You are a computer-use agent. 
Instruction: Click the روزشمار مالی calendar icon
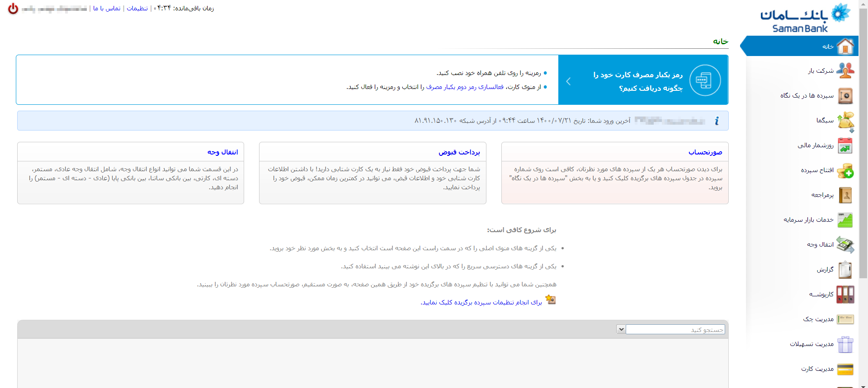[845, 145]
